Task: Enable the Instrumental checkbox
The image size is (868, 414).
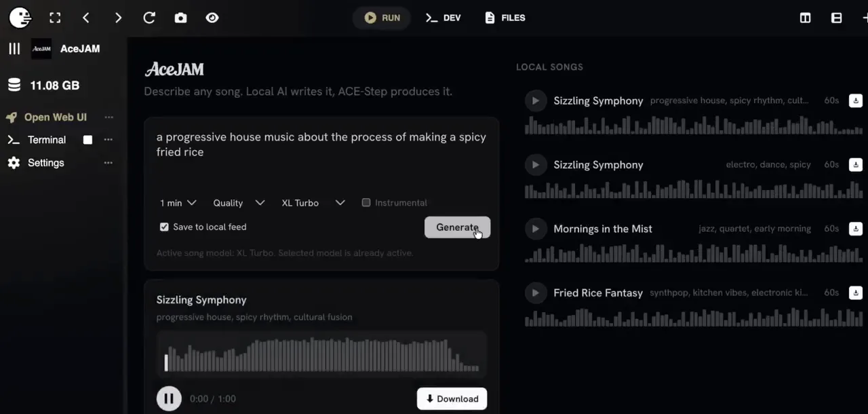Action: coord(366,203)
